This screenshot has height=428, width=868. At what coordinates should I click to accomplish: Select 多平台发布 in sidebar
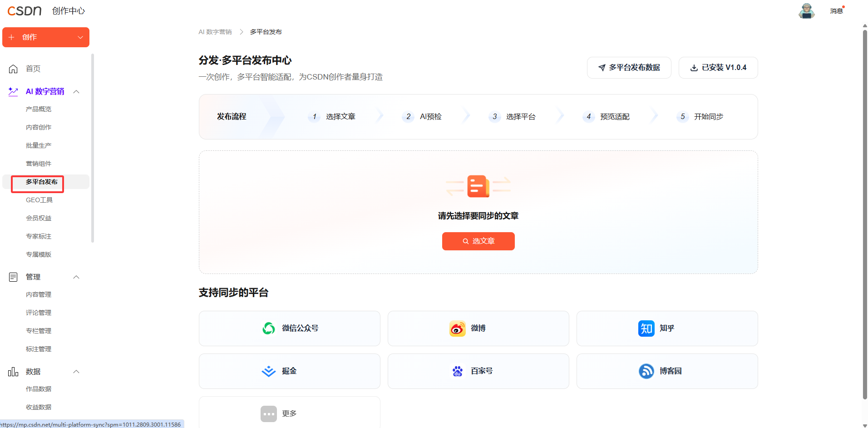pos(42,182)
